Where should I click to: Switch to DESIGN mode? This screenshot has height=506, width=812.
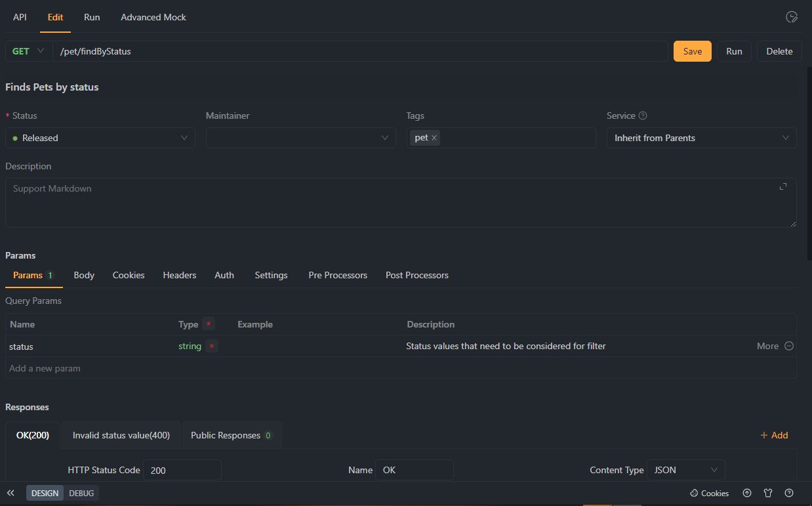[45, 493]
